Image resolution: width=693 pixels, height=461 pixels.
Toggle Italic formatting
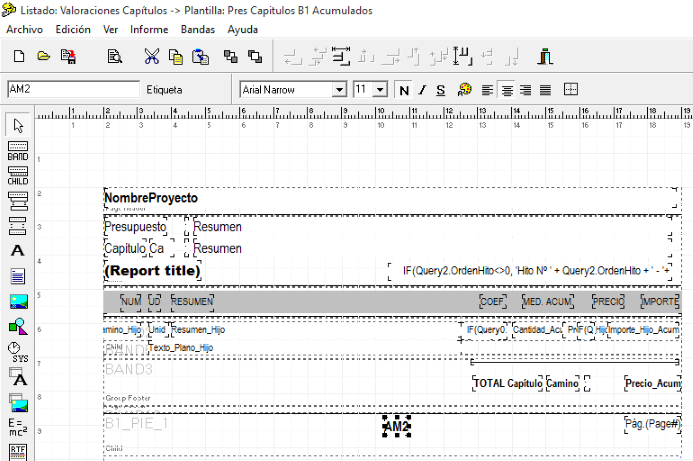tap(423, 90)
